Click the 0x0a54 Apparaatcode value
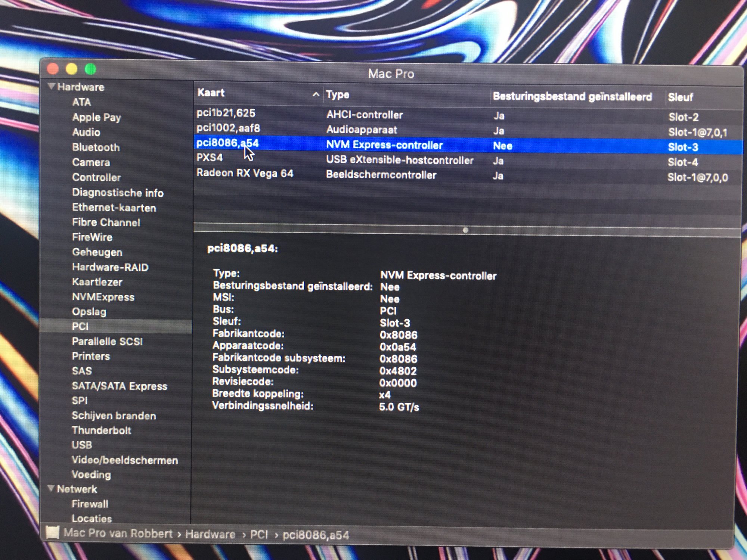 coord(398,347)
